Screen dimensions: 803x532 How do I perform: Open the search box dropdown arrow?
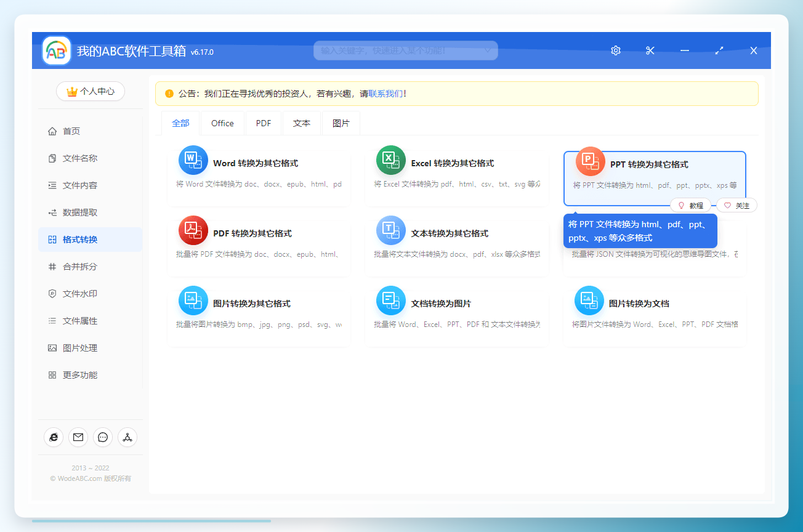click(x=487, y=50)
